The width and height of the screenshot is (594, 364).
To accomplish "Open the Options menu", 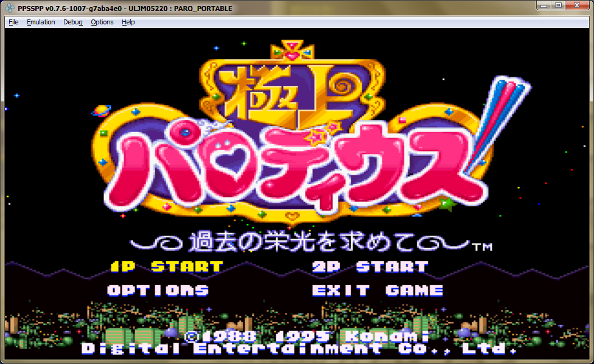I will pos(102,22).
